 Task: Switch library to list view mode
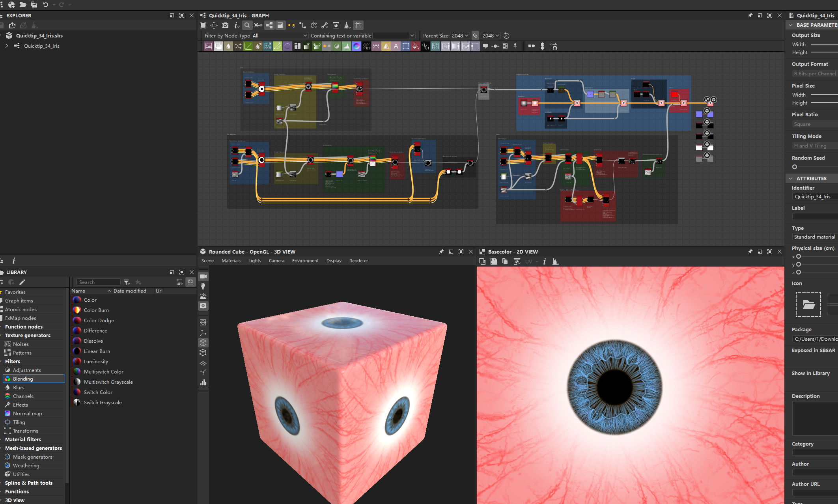coord(179,282)
